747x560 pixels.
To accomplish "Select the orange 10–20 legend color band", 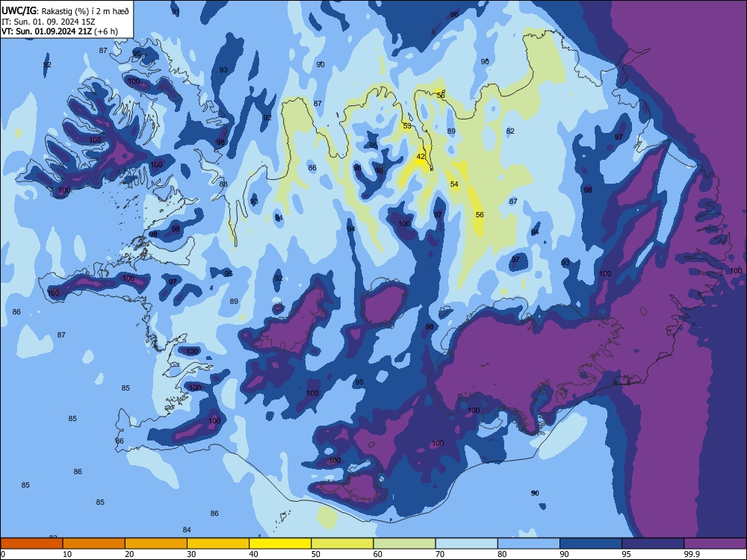I will [94, 544].
